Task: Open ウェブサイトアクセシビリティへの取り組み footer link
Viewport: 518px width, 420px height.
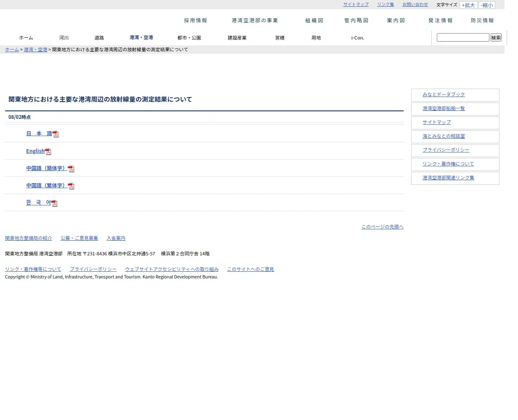Action: tap(172, 269)
